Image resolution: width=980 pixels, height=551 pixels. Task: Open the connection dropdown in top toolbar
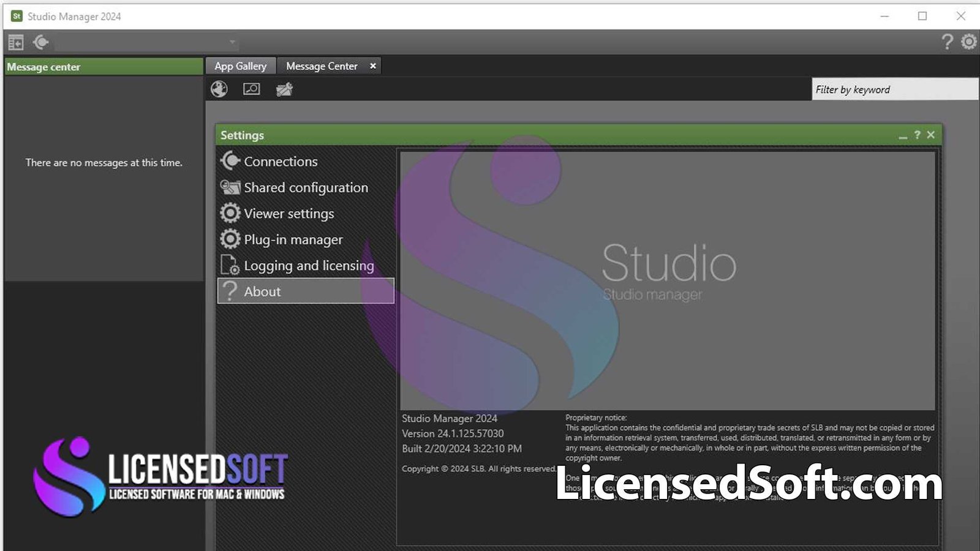pos(147,42)
